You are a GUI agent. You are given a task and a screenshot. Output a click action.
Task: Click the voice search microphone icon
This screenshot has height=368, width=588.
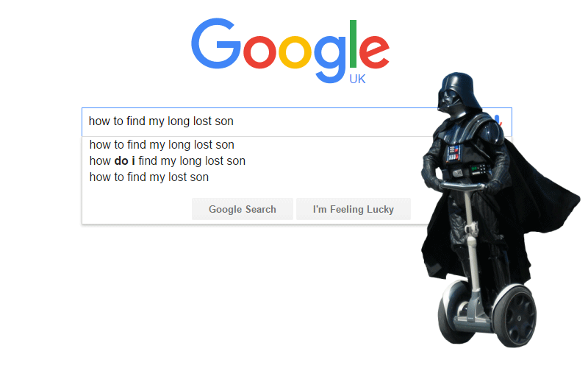pos(498,121)
